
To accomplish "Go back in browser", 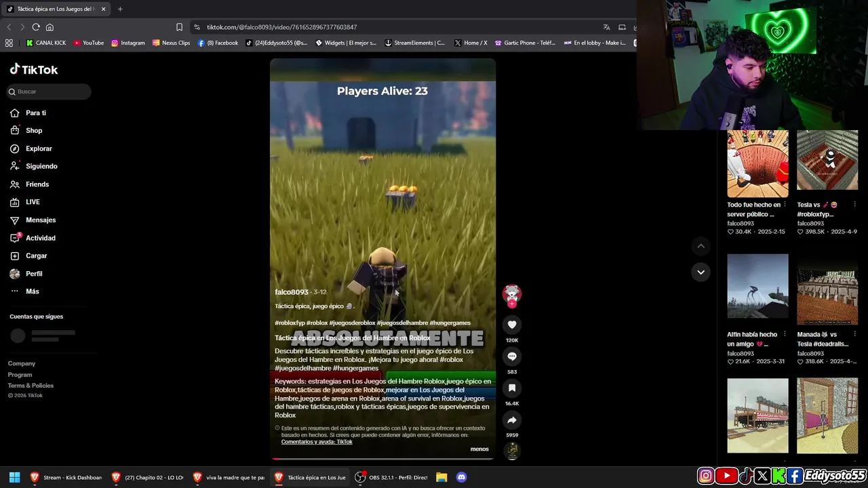I will click(9, 27).
